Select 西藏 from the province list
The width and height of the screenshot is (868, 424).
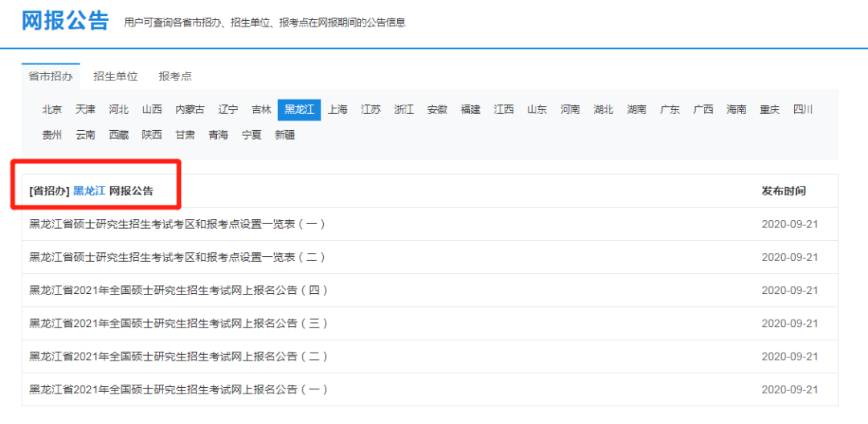point(119,135)
